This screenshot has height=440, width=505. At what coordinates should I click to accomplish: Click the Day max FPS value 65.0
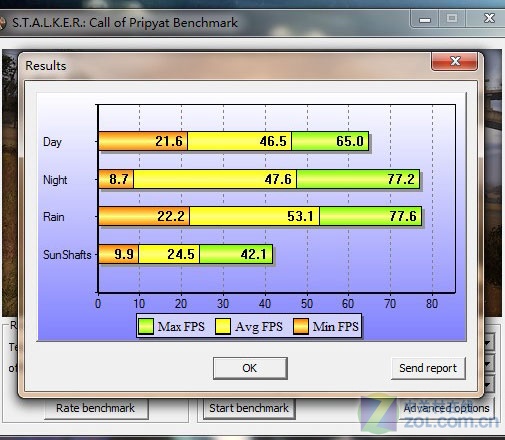tap(350, 141)
